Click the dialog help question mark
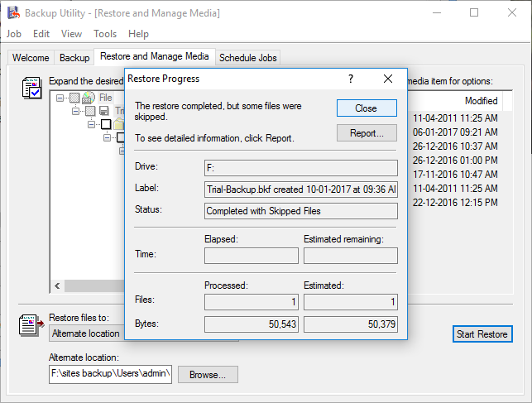The height and width of the screenshot is (403, 532). click(351, 79)
